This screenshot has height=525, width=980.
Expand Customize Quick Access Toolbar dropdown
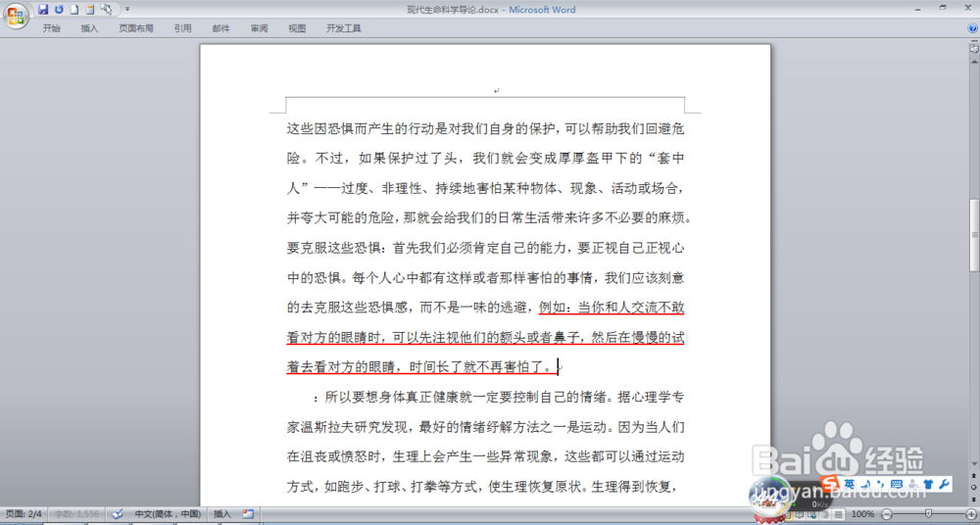(127, 10)
